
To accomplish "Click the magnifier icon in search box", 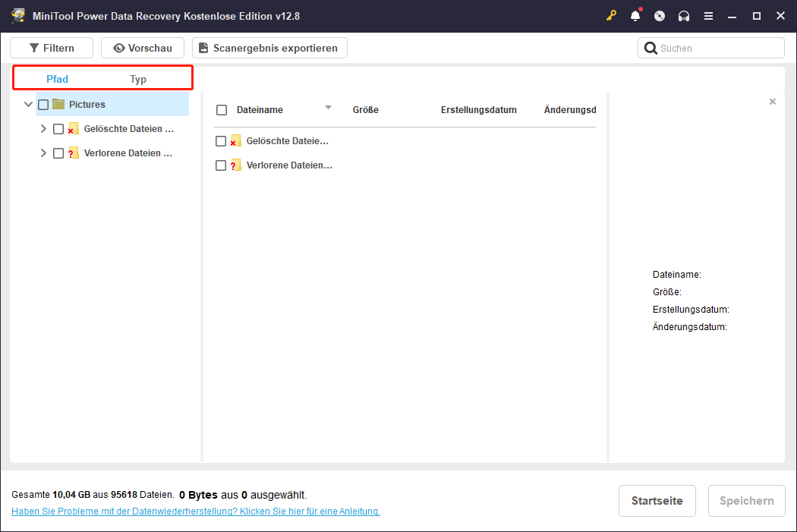I will coord(651,49).
